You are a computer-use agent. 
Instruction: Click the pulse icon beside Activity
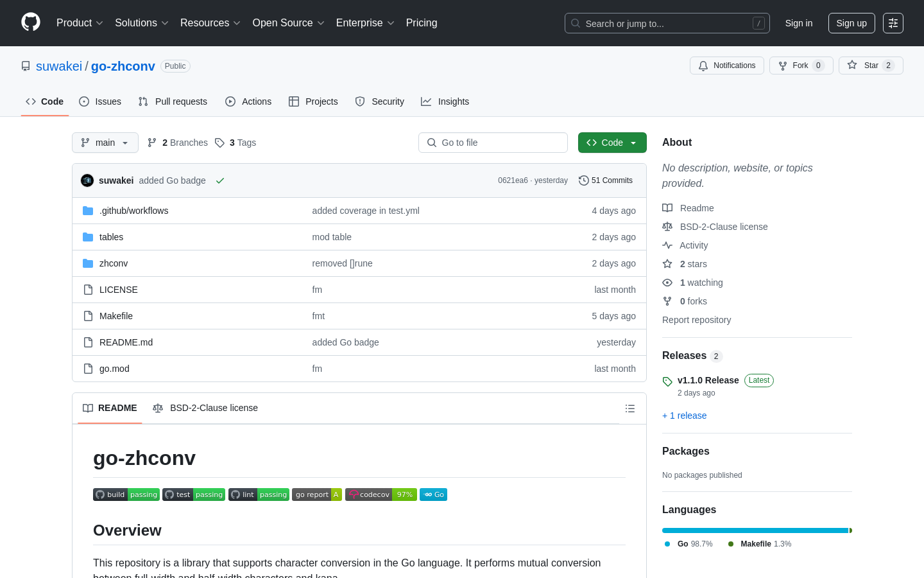click(x=667, y=245)
